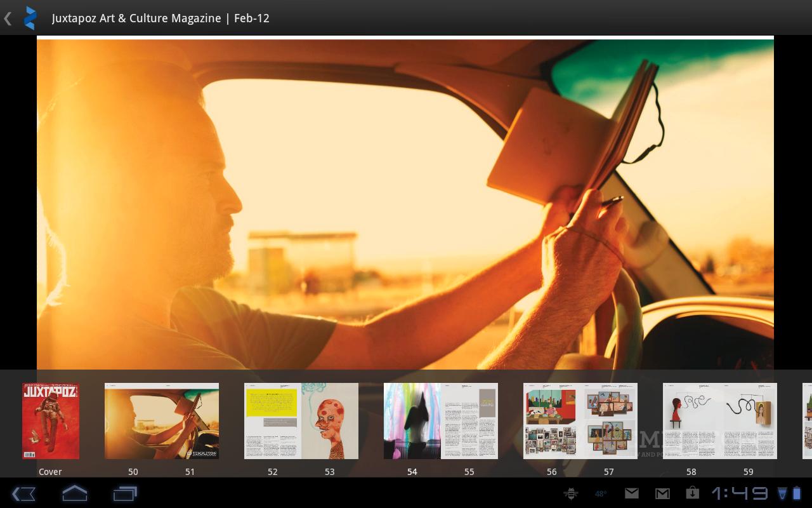Screen dimensions: 812x508
Task: Tap the Android debug bug notification icon
Action: (570, 493)
